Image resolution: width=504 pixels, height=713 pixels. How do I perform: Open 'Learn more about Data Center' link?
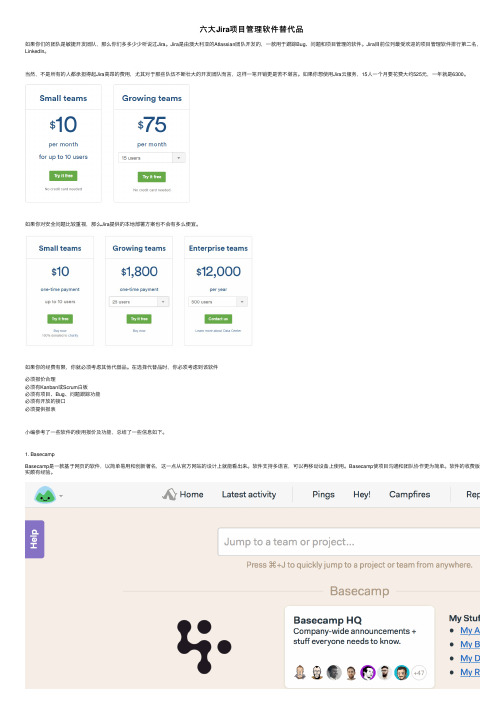tap(218, 331)
